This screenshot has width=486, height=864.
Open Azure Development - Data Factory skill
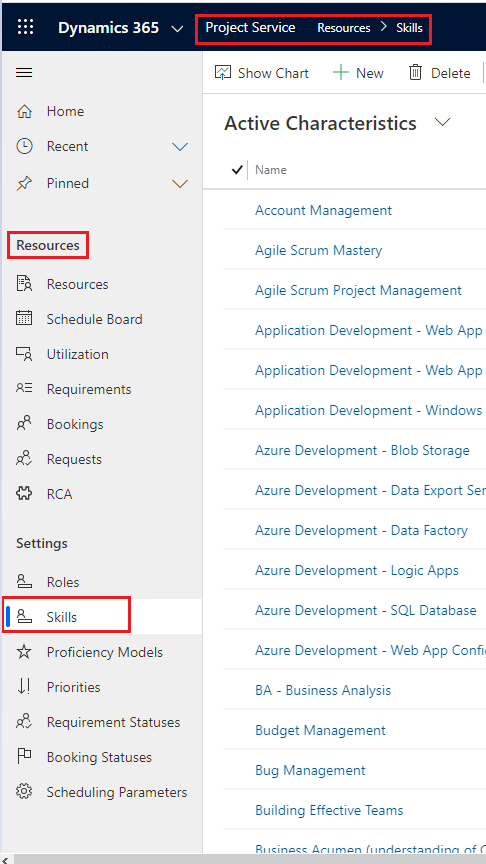click(x=361, y=531)
